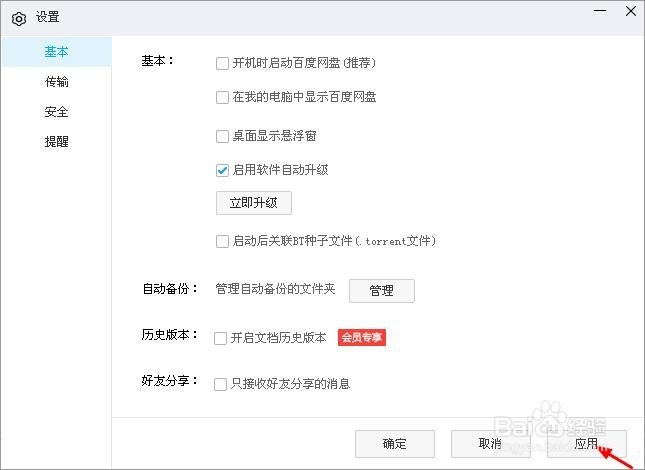The image size is (645, 470).
Task: Open the 安全 settings tab
Action: click(56, 112)
